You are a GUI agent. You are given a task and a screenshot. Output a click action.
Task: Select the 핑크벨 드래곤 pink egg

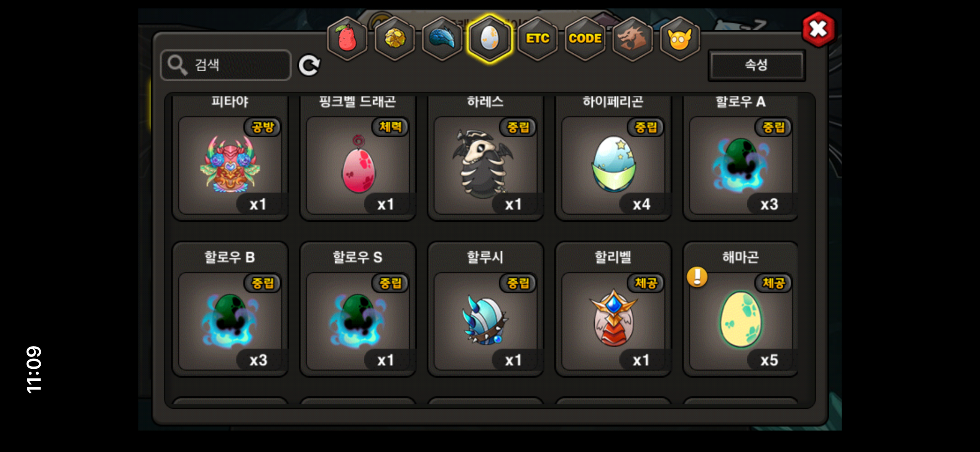coord(358,165)
